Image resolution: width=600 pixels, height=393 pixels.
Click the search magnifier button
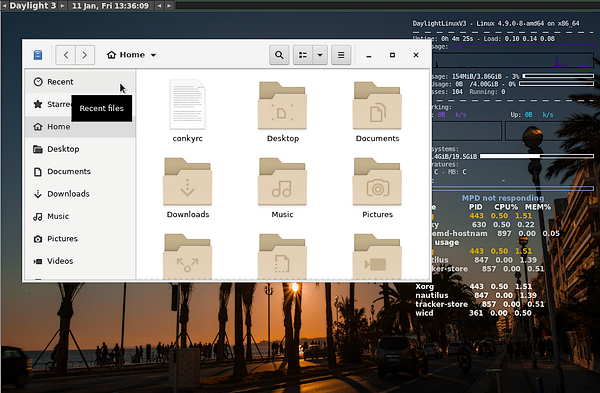tap(279, 55)
